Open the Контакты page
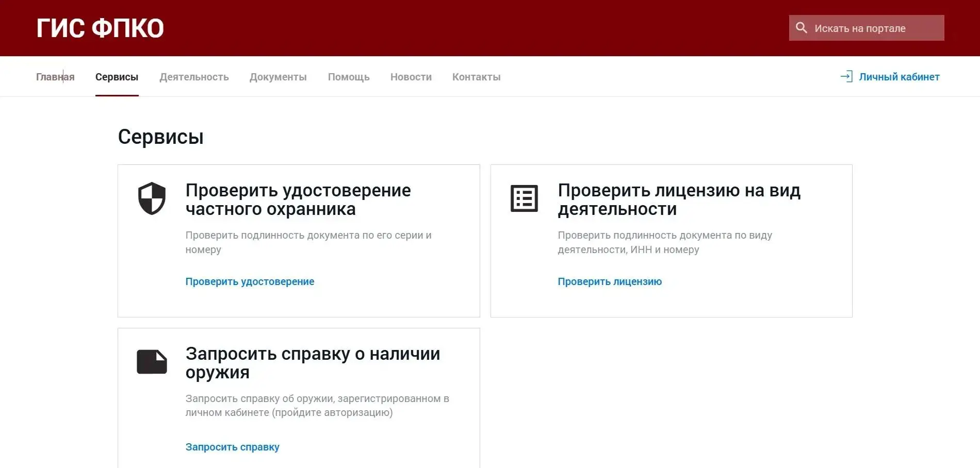The height and width of the screenshot is (468, 980). click(477, 77)
